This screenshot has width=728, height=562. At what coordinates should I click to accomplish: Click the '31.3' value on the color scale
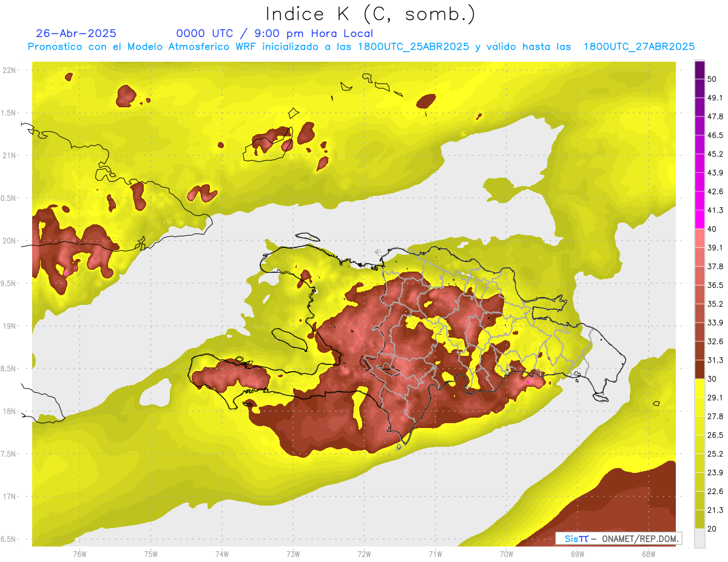(x=715, y=360)
